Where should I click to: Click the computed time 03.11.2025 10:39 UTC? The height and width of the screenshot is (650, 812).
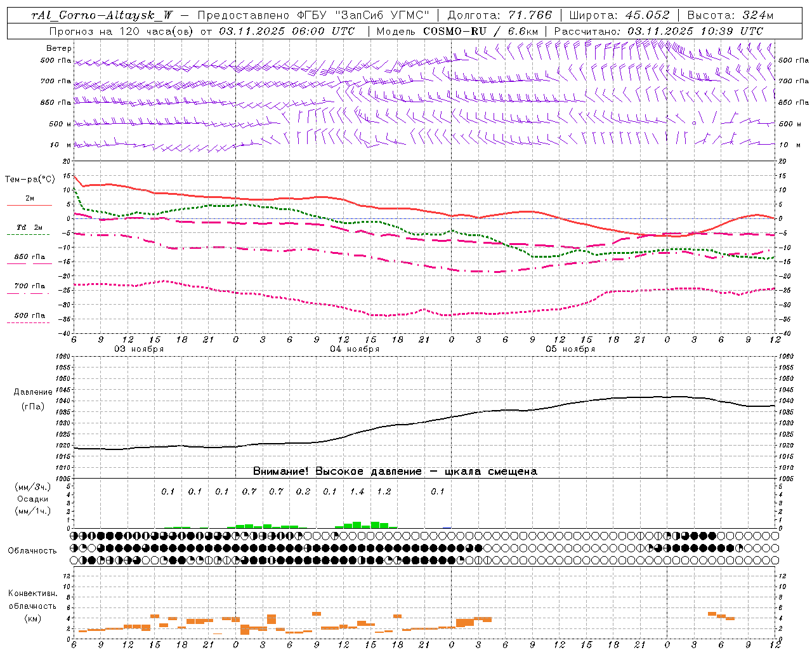click(695, 30)
